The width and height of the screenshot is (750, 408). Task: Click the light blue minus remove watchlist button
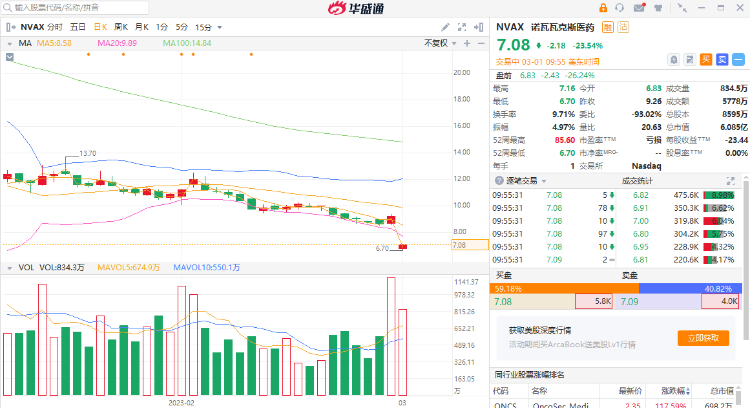tap(739, 60)
